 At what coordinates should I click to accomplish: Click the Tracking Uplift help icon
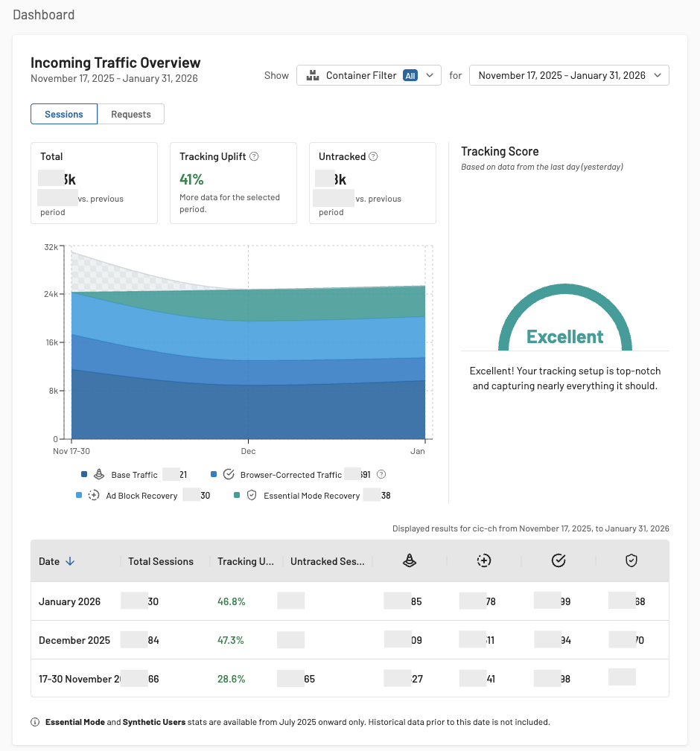254,157
